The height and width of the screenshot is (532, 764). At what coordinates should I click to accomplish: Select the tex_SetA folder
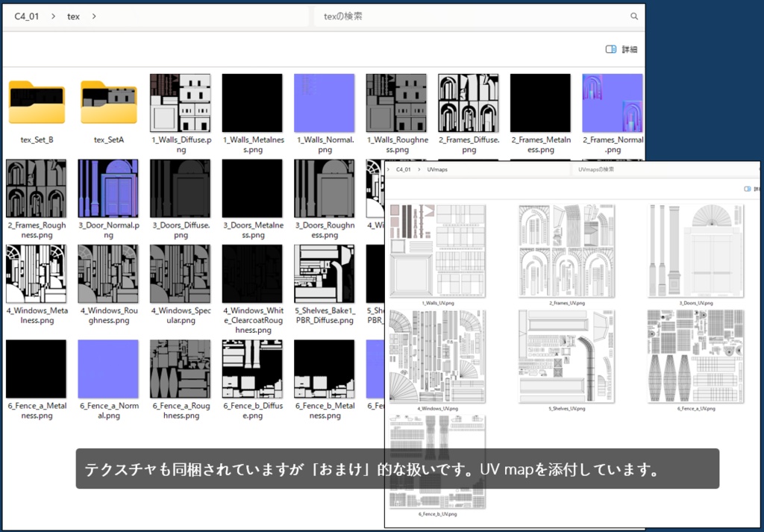(x=109, y=103)
